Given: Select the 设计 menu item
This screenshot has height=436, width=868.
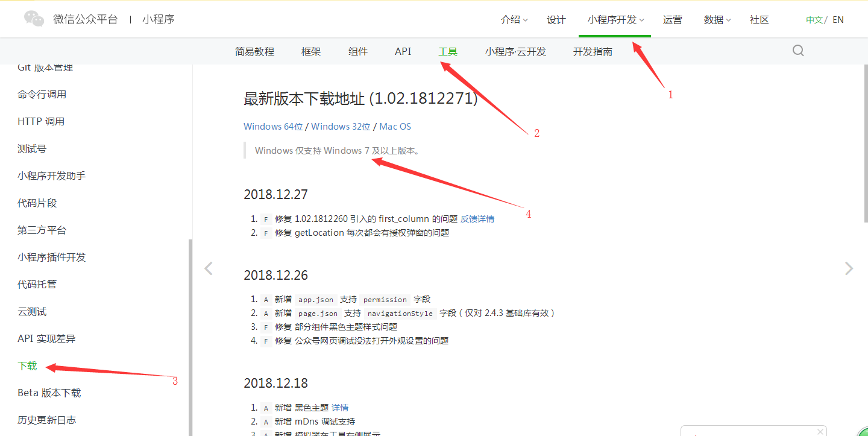Looking at the screenshot, I should point(556,19).
